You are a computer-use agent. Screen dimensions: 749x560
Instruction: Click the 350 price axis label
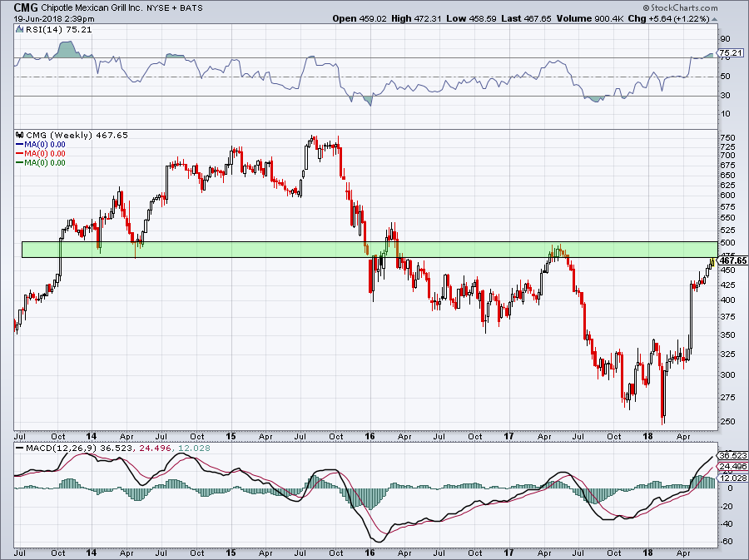click(727, 335)
